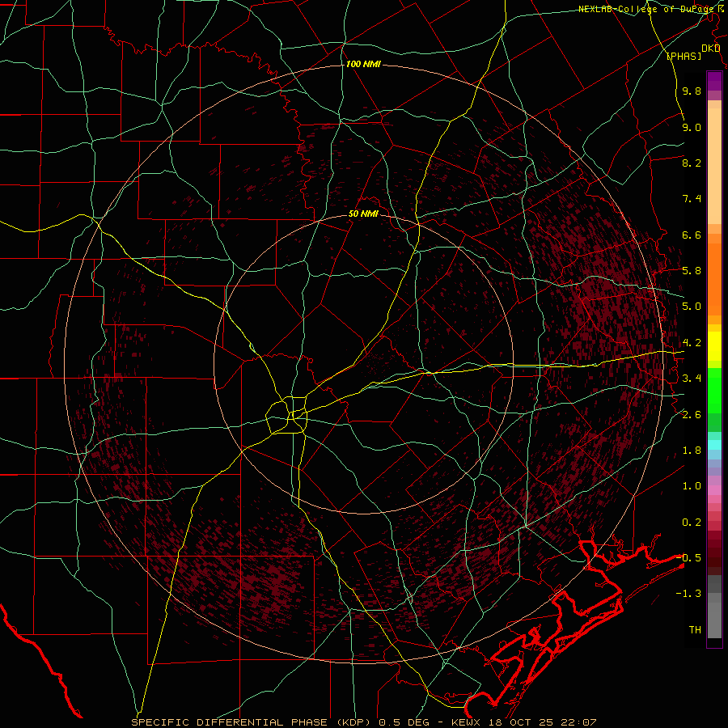Click the 4.2 value on the color scale
This screenshot has height=728, width=728.
(692, 343)
